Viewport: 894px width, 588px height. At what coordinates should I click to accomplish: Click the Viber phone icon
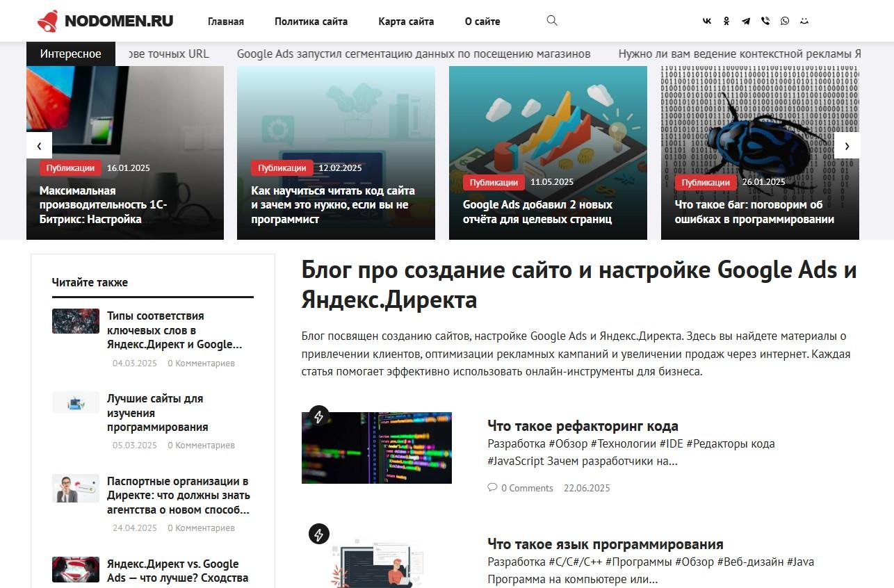765,21
